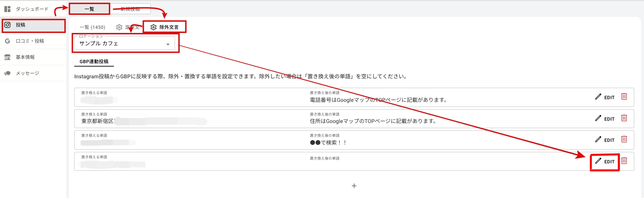Delete the ●●で検索 row via trash icon
Viewport: 644px width, 198px height.
tap(624, 140)
